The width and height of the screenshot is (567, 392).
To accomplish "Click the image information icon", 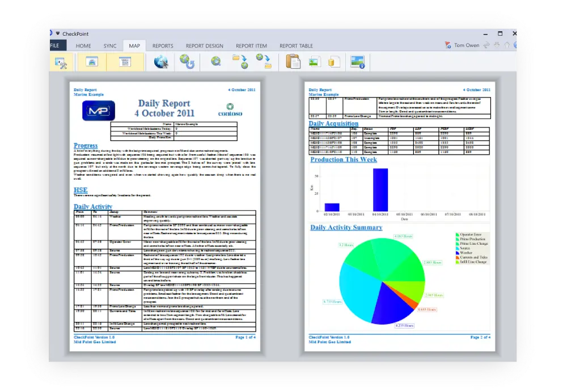I will 358,62.
